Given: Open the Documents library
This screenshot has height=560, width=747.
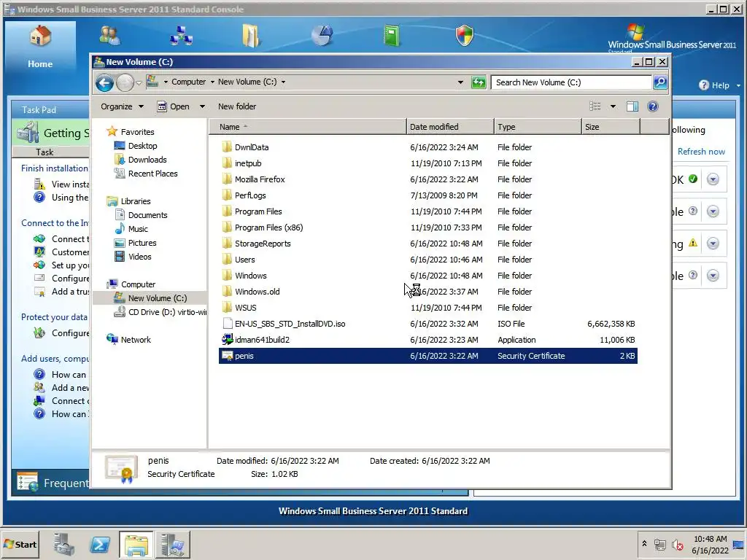Looking at the screenshot, I should 141,215.
